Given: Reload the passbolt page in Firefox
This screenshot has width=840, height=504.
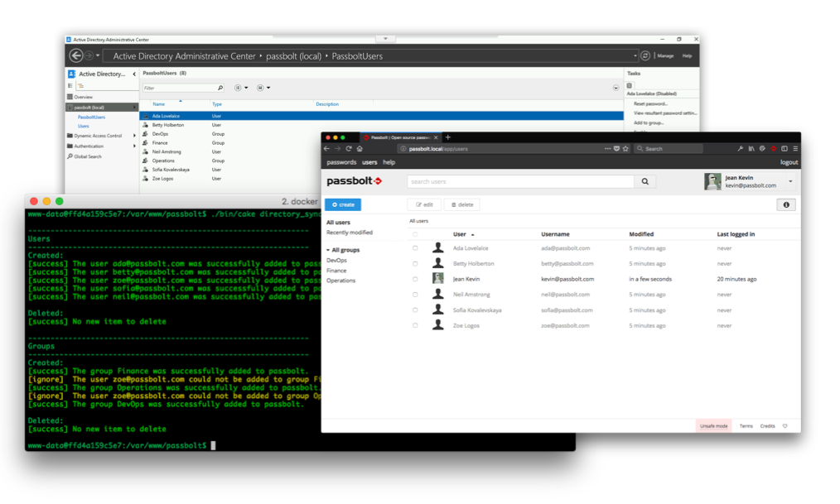Looking at the screenshot, I should click(x=349, y=149).
